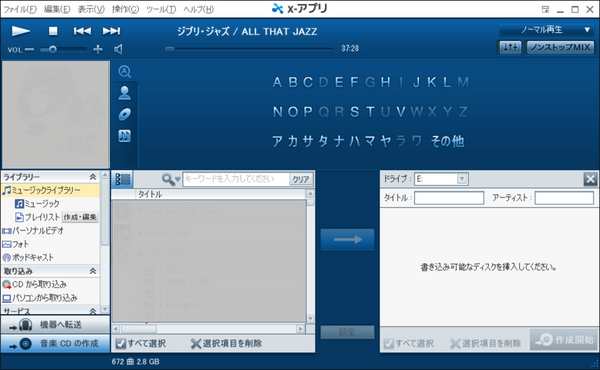Screen dimensions: 600x370
Task: Open the 表示 menu
Action: point(91,9)
